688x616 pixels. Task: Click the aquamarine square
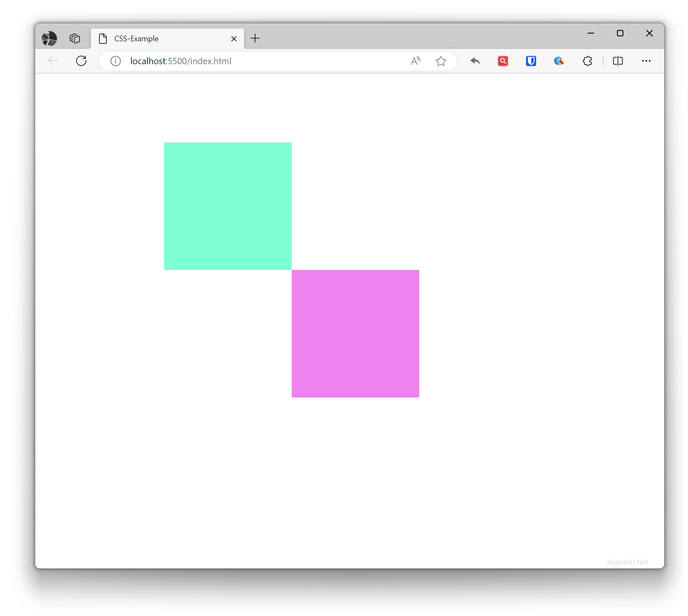(x=228, y=206)
